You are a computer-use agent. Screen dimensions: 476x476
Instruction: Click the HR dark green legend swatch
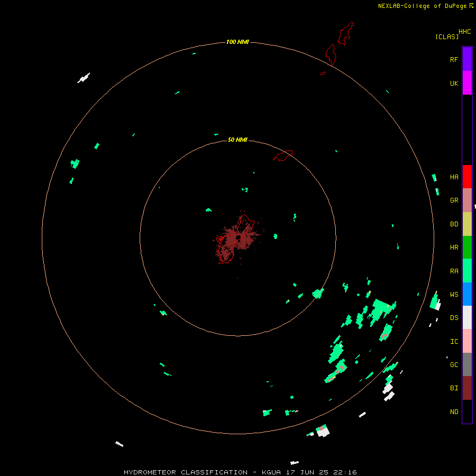[467, 248]
